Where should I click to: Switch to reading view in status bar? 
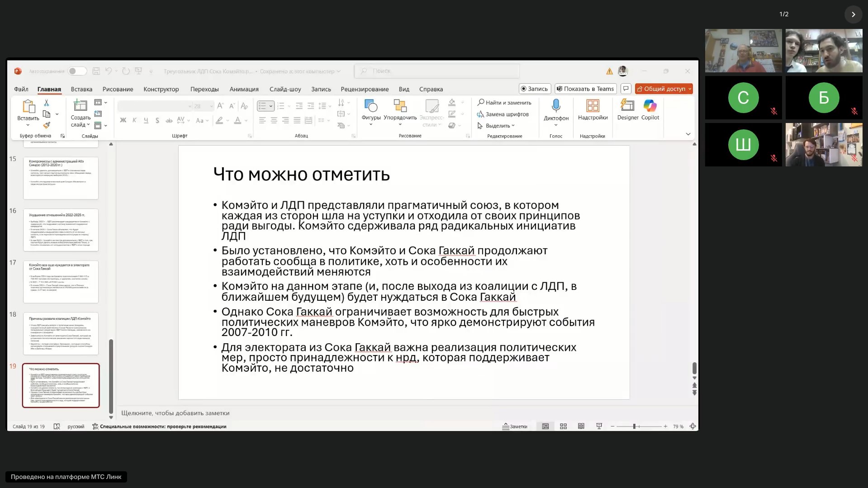(581, 426)
